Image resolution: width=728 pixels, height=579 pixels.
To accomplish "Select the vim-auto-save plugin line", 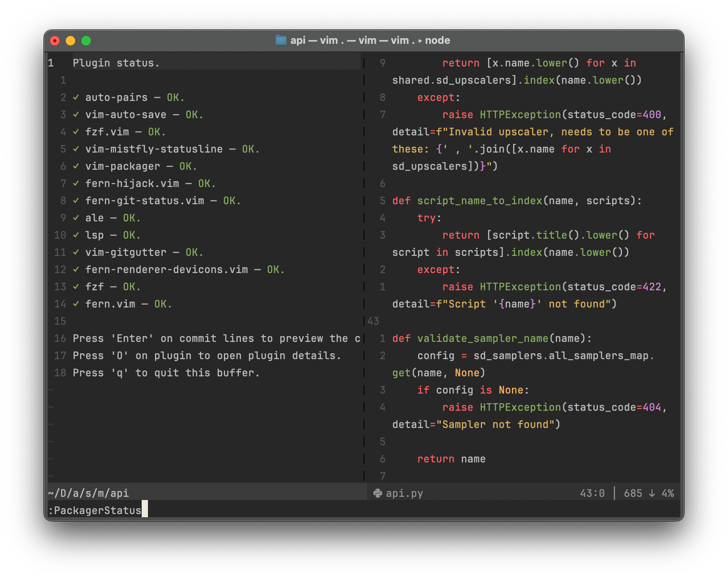I will click(138, 115).
